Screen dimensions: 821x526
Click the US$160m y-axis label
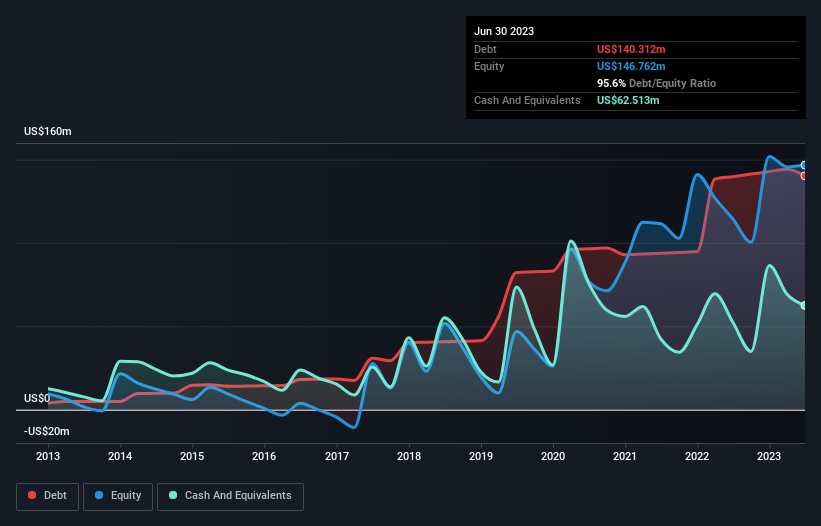(50, 132)
